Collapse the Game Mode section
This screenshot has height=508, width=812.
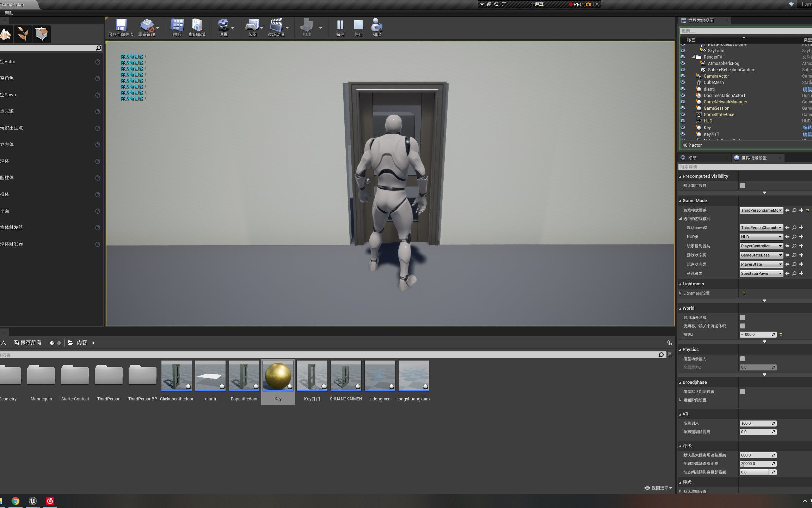pos(680,200)
